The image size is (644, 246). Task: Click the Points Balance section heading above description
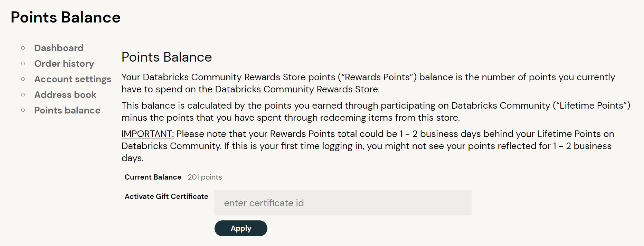coord(167,57)
